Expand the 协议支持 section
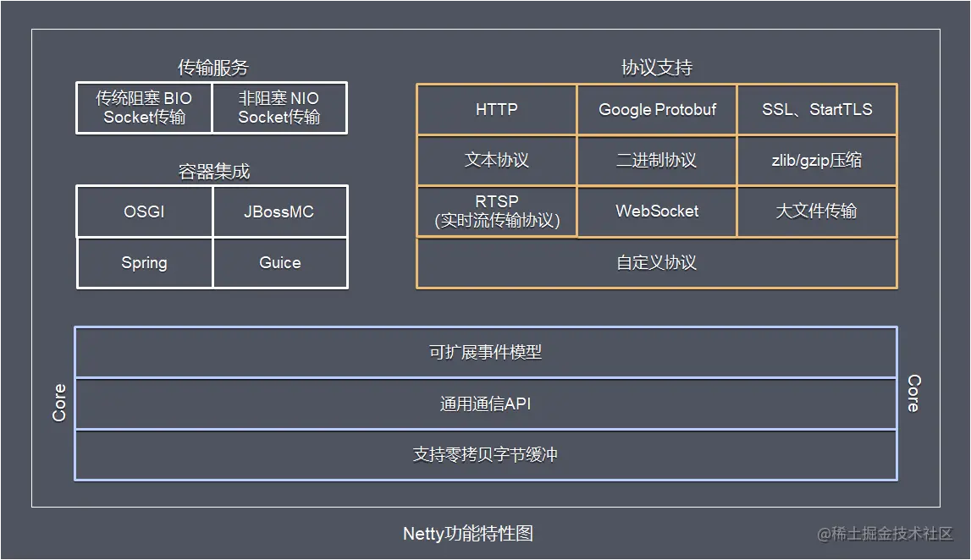Screen dimensions: 971x560 (656, 67)
